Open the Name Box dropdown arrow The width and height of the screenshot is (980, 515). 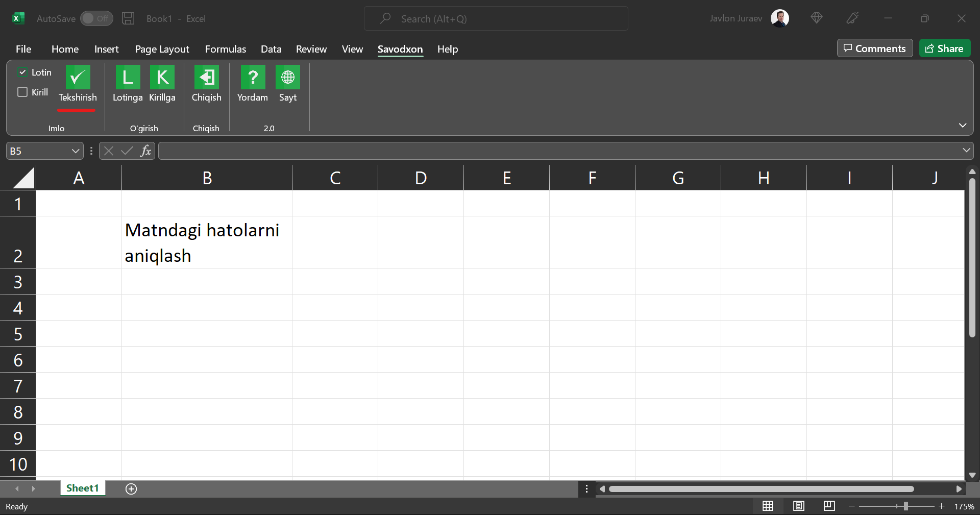pyautogui.click(x=75, y=151)
